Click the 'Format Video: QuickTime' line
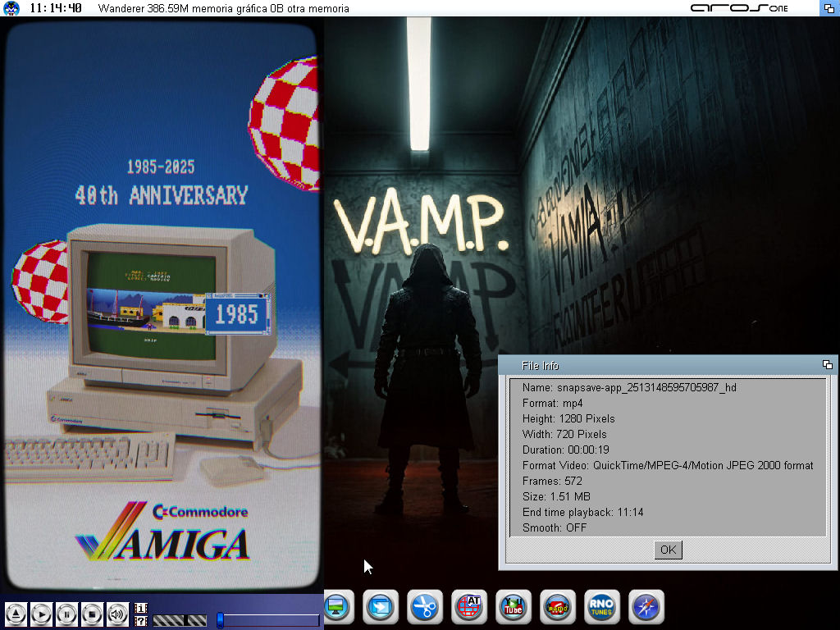This screenshot has height=630, width=840. point(668,465)
